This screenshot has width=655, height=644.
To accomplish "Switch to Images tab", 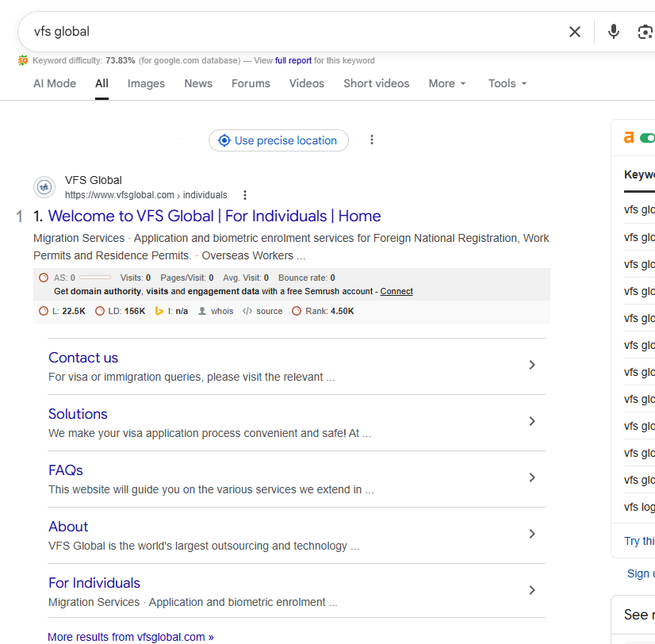I will pos(146,83).
